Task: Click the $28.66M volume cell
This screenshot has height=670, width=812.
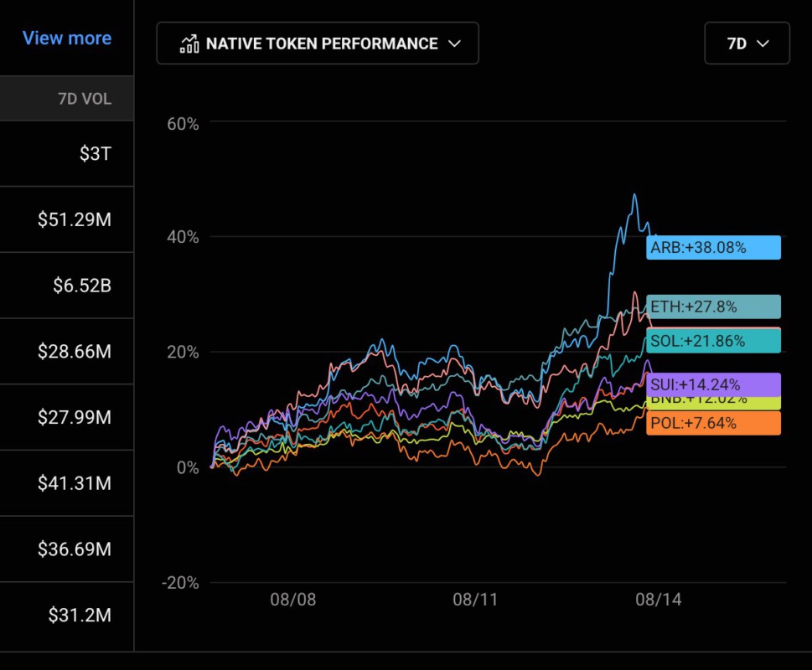Action: (74, 352)
